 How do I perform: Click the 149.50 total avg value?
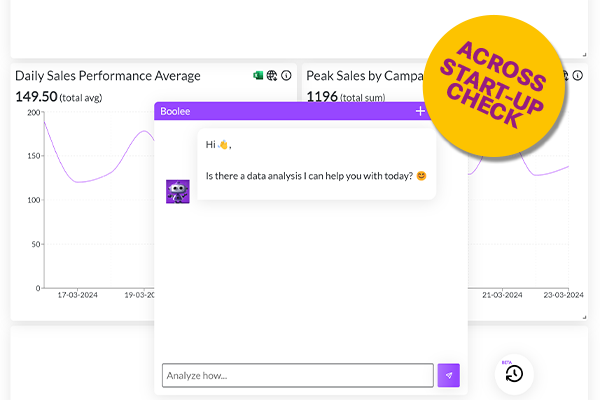tap(36, 96)
